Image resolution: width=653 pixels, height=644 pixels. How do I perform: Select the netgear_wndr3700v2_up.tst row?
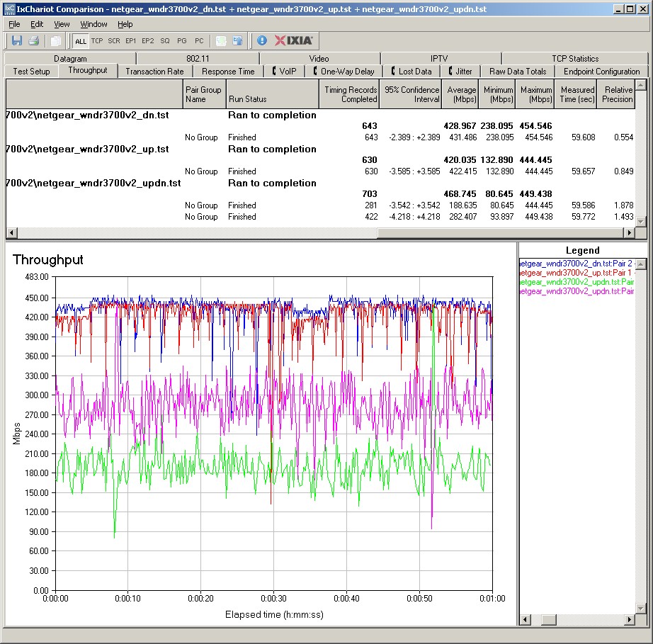coord(320,149)
